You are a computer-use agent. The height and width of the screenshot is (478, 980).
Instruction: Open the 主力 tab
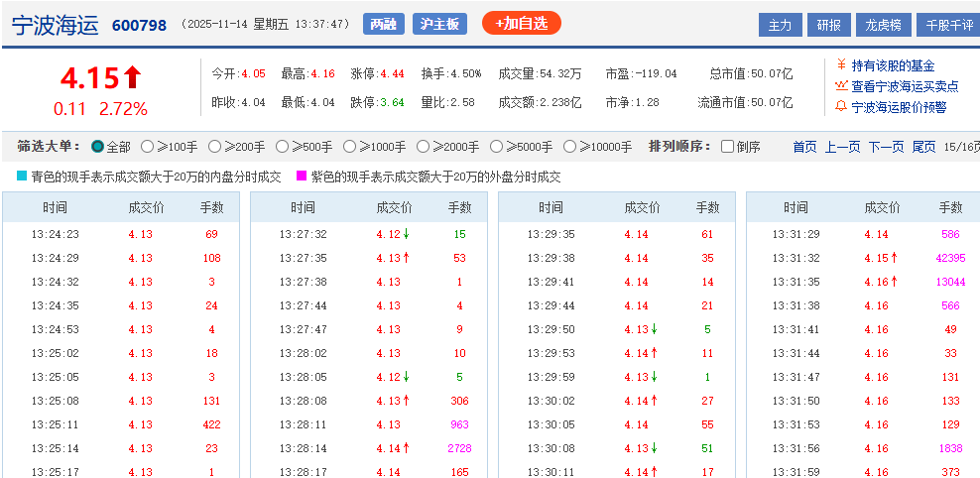click(x=780, y=25)
